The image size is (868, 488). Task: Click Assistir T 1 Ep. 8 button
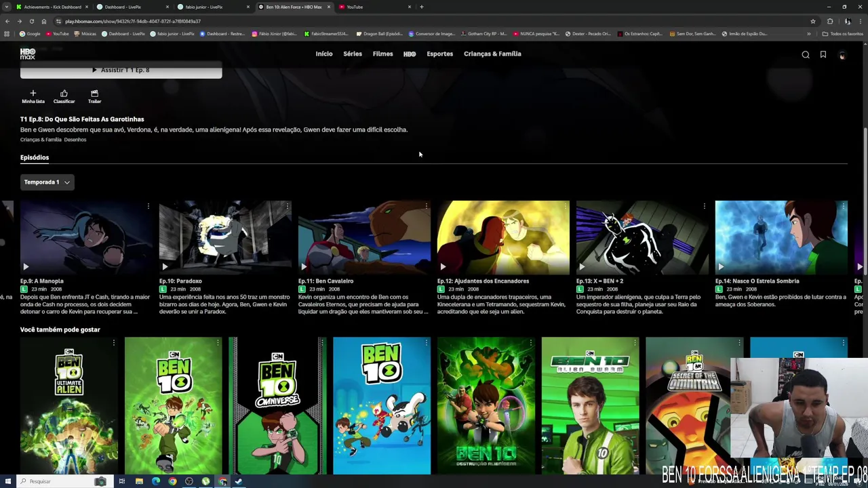[121, 70]
